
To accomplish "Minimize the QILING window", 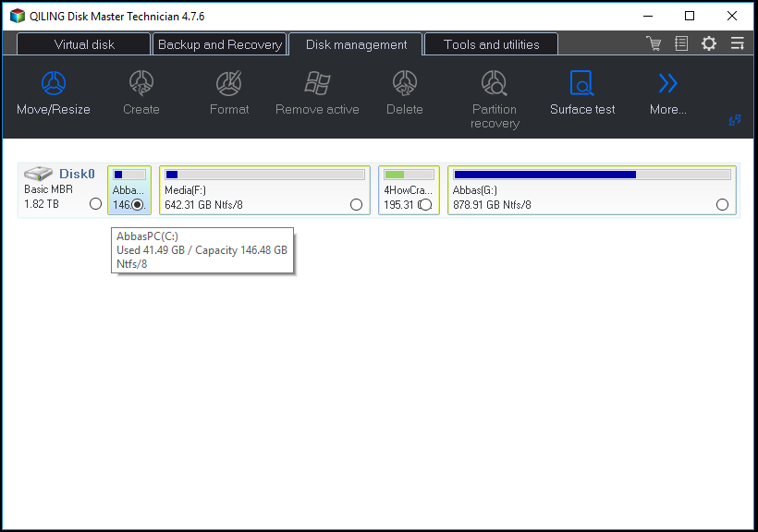I will coord(648,16).
